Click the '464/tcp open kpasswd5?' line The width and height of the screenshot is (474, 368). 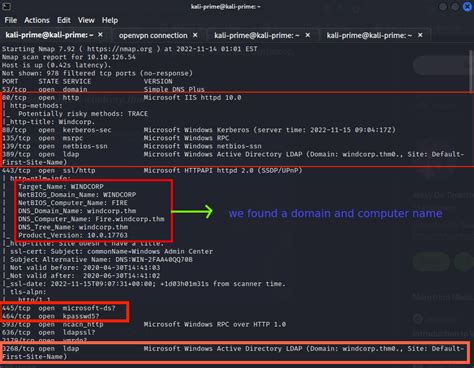(51, 316)
